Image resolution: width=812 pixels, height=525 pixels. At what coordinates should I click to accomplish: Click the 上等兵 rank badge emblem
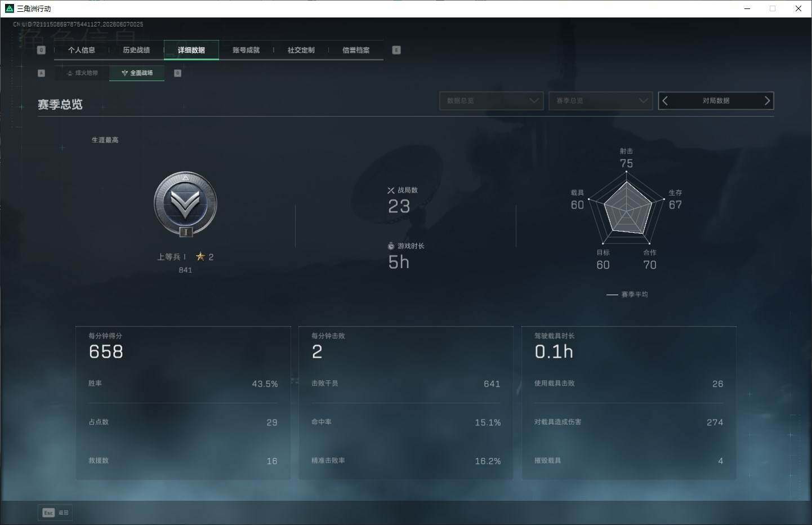[x=185, y=204]
